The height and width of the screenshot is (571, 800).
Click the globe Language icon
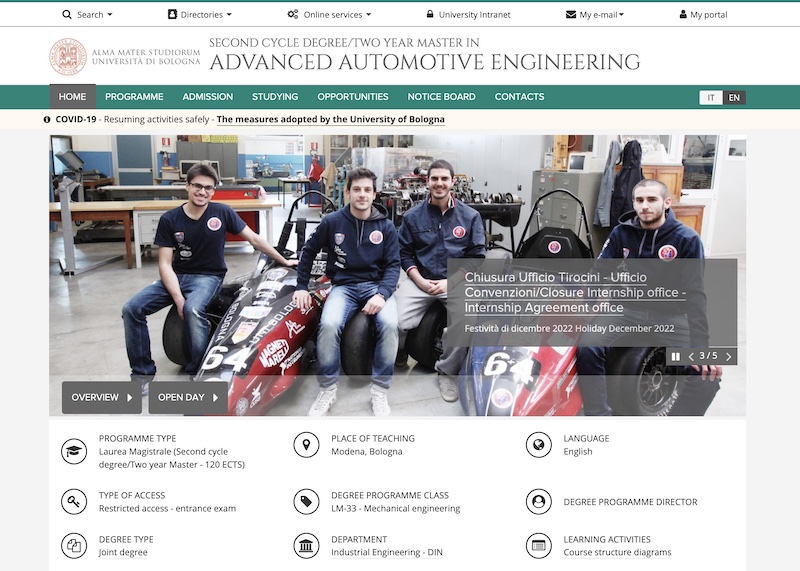click(538, 445)
